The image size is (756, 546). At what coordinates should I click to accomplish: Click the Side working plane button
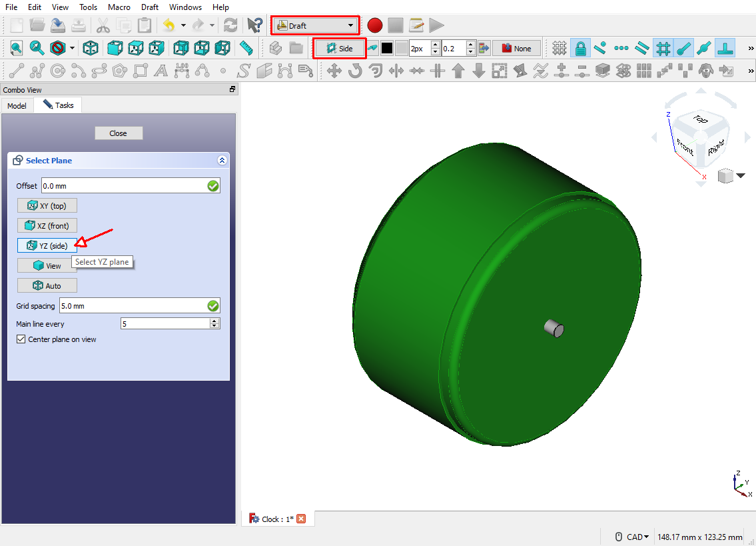(340, 48)
